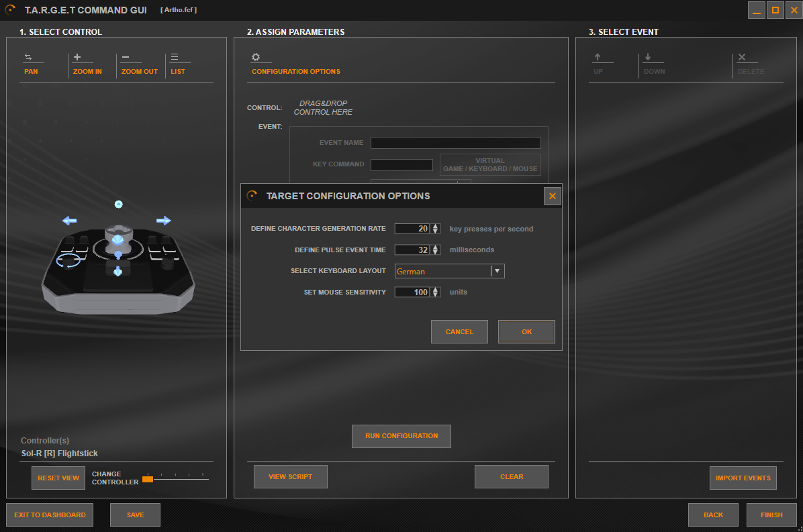The height and width of the screenshot is (532, 803).
Task: Click the Zoom In plus icon
Action: (77, 58)
